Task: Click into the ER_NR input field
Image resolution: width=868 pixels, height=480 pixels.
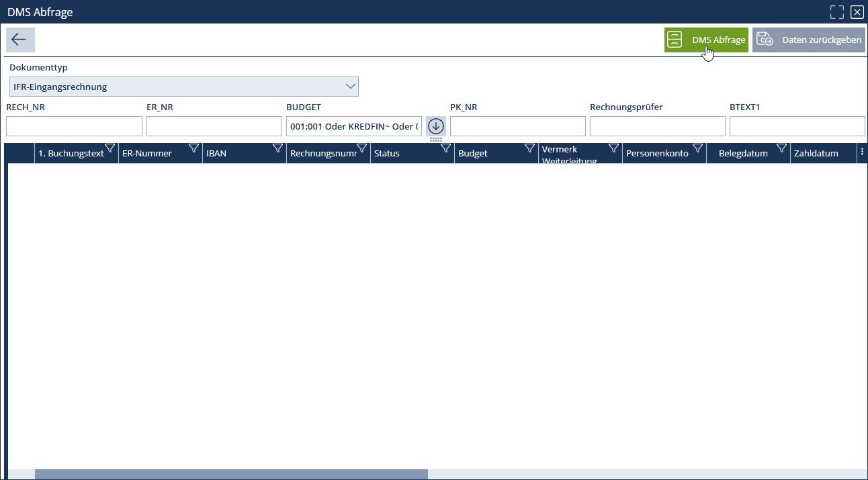Action: click(x=214, y=126)
